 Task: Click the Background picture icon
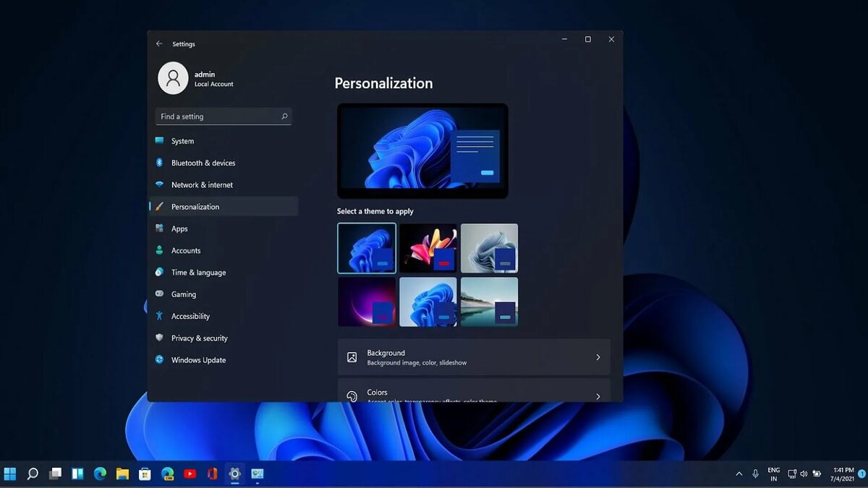coord(352,356)
